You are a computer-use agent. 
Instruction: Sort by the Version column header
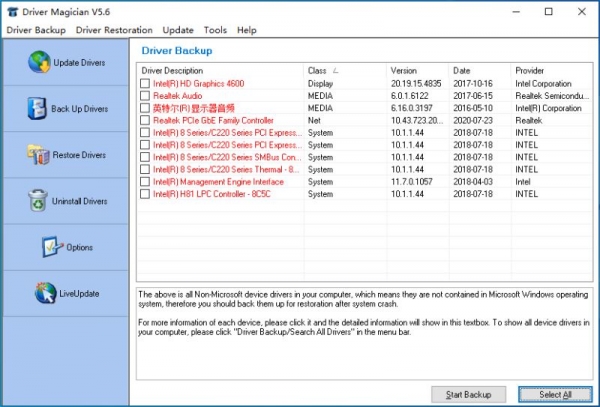click(418, 70)
